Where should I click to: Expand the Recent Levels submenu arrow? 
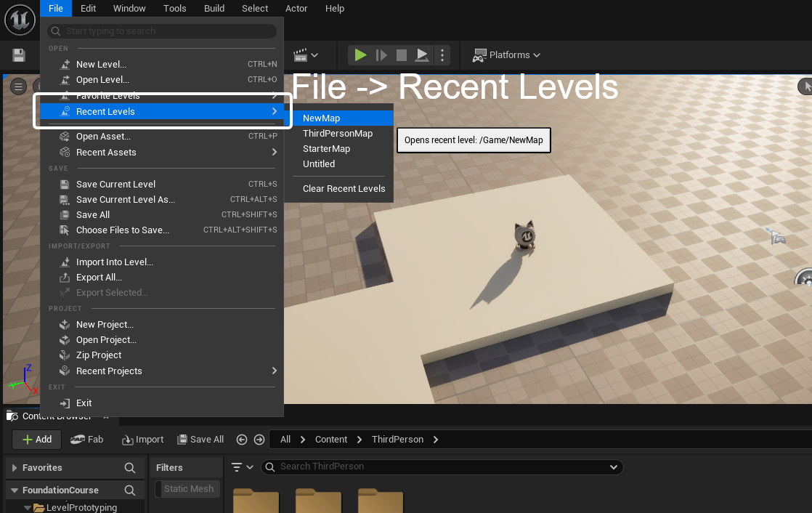275,111
